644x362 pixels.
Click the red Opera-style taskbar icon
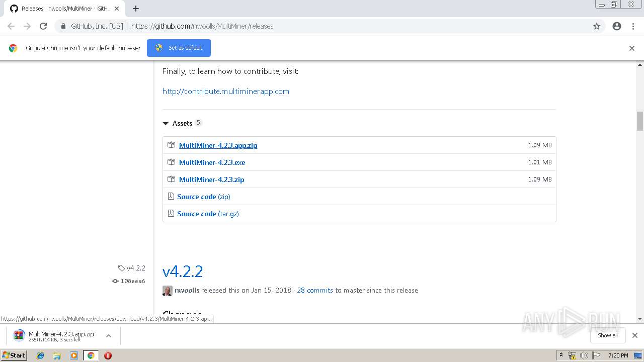click(x=108, y=355)
